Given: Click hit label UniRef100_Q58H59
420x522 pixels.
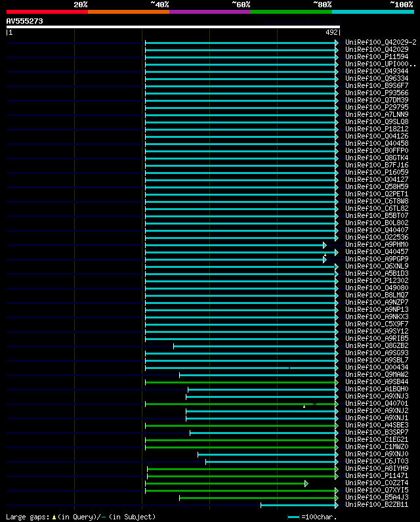Looking at the screenshot, I should (x=377, y=186).
